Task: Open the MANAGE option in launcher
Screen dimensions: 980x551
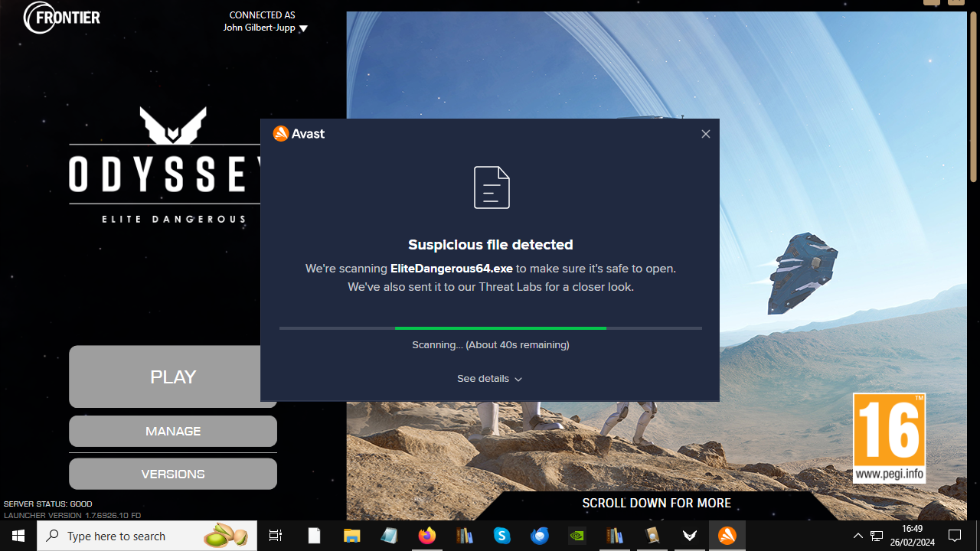Action: tap(173, 432)
